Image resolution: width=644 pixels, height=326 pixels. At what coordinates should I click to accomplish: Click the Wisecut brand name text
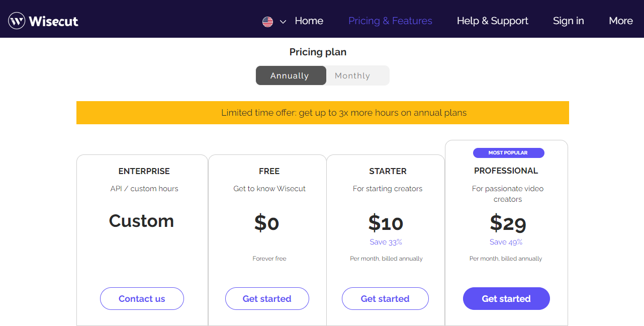point(53,21)
